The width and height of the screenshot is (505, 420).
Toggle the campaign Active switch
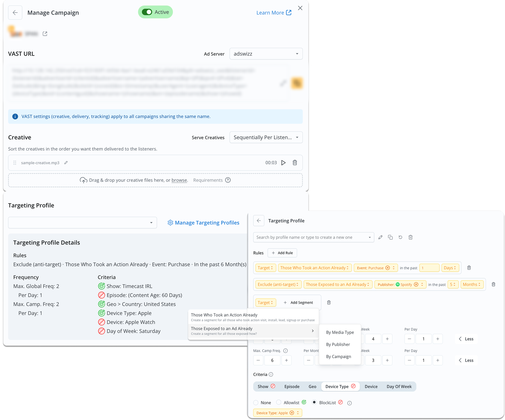(x=147, y=12)
